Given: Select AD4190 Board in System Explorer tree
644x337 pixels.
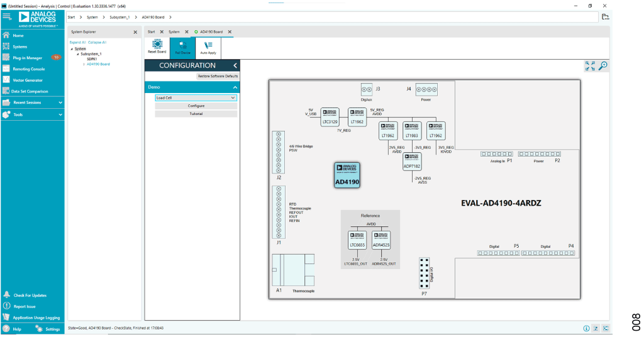Looking at the screenshot, I should (98, 64).
